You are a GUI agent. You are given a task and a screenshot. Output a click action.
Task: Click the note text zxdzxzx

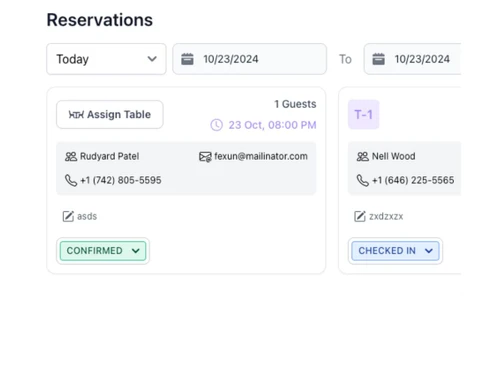click(x=386, y=216)
